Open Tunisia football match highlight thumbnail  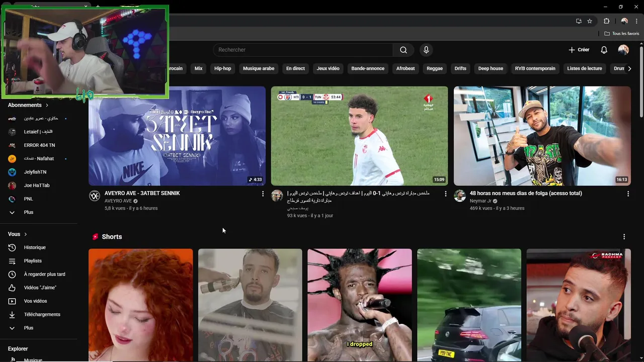point(359,136)
